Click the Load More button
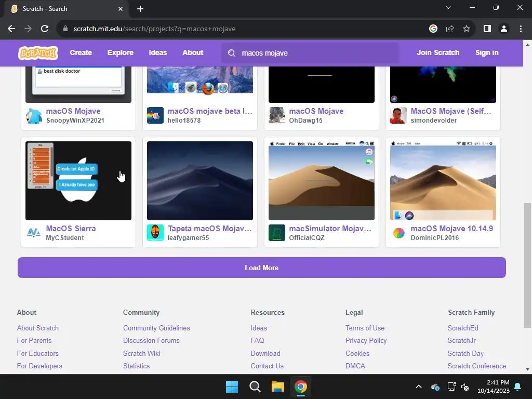The image size is (532, 399). click(x=262, y=268)
